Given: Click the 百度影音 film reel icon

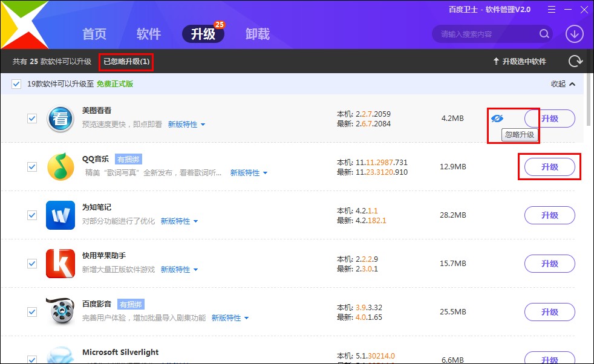Looking at the screenshot, I should tap(60, 312).
